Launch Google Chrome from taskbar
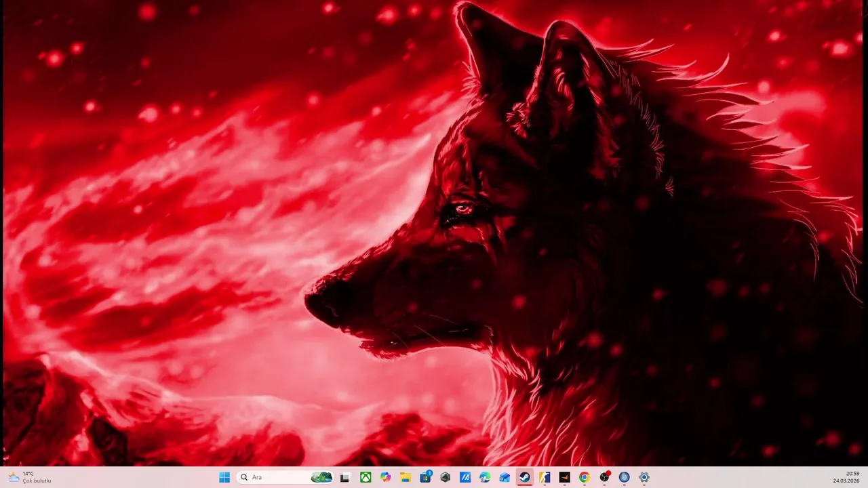This screenshot has width=868, height=488. pyautogui.click(x=585, y=477)
